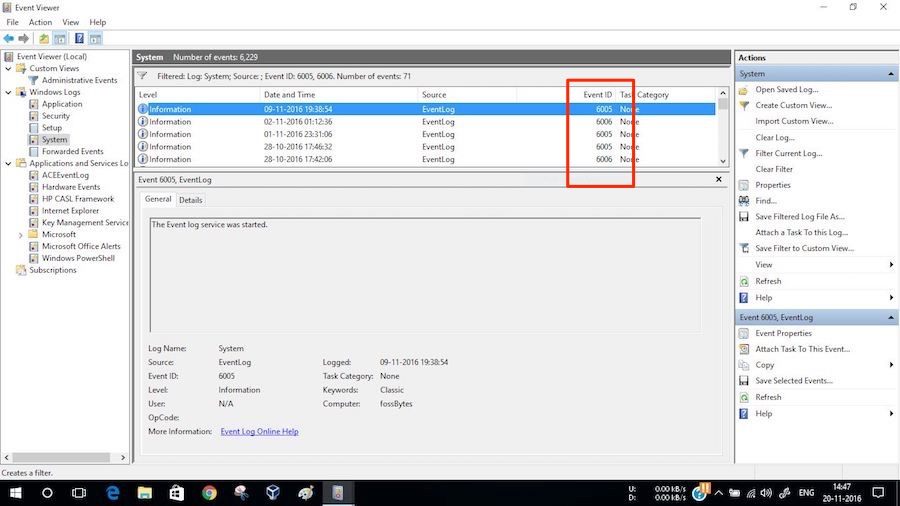Click the Back arrow toolbar icon
The height and width of the screenshot is (506, 900).
[x=9, y=38]
